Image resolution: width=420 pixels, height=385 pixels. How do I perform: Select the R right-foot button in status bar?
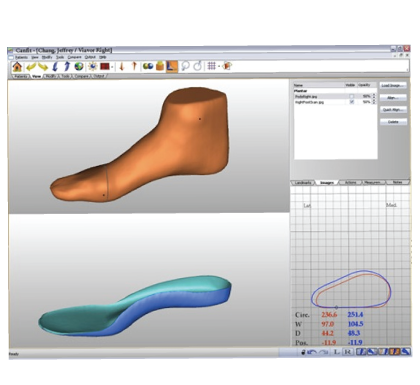pyautogui.click(x=348, y=352)
